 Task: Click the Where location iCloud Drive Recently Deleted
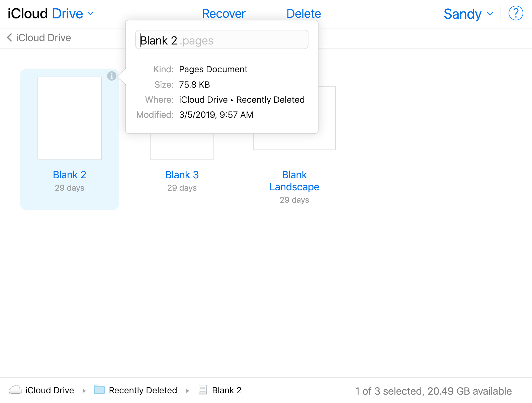(x=242, y=100)
